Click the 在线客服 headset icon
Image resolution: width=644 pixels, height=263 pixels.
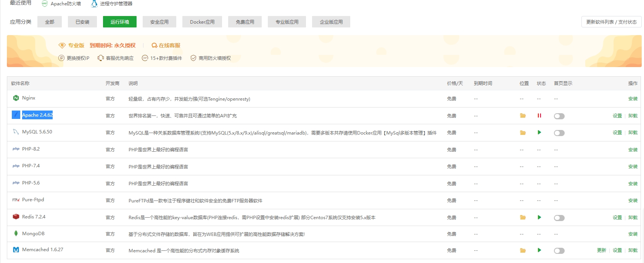point(155,45)
